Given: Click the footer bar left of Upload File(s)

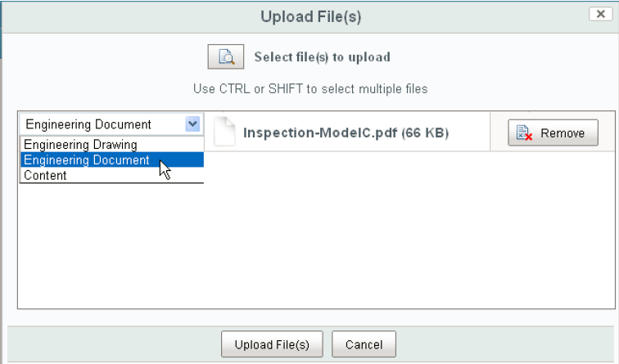Looking at the screenshot, I should [114, 344].
